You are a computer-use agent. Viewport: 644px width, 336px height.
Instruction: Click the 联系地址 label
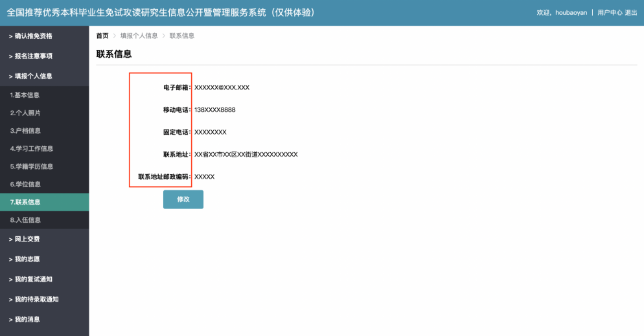click(177, 155)
